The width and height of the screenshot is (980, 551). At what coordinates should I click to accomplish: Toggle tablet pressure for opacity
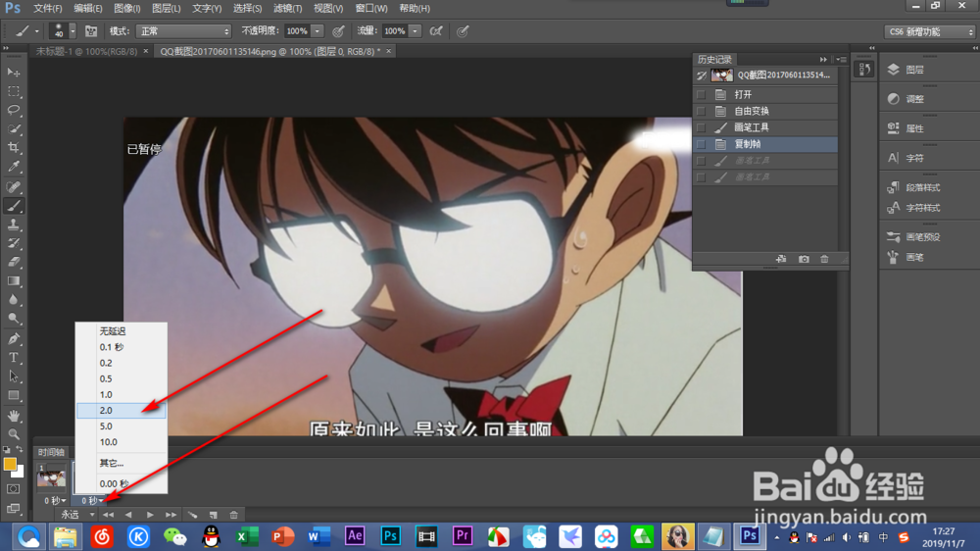[x=338, y=30]
